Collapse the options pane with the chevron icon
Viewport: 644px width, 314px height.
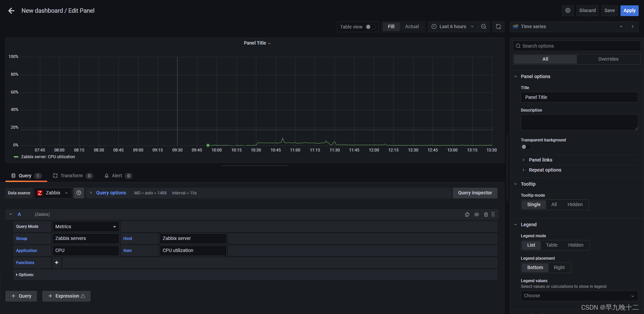click(633, 26)
